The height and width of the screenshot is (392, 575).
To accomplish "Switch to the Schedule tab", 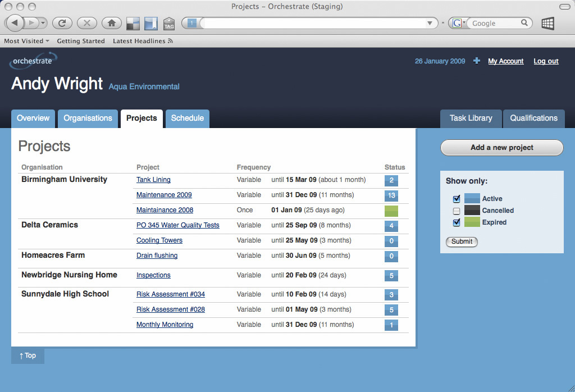I will [x=187, y=118].
